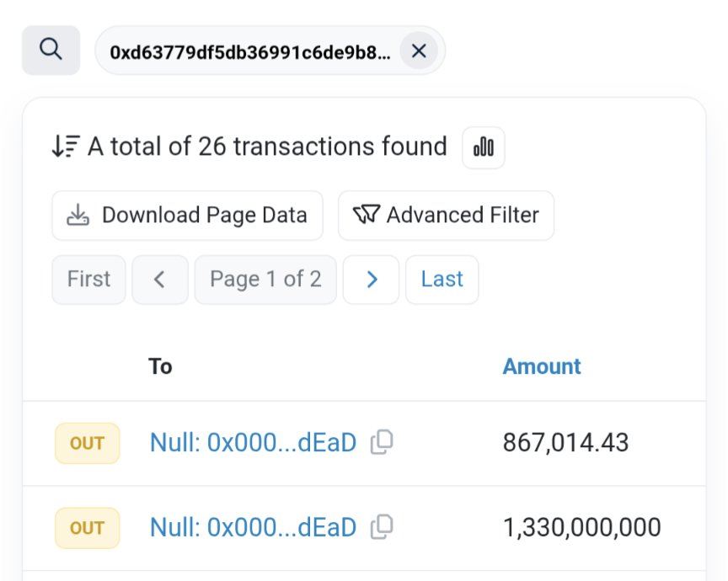
Task: Click the magnifier search button
Action: pos(51,51)
